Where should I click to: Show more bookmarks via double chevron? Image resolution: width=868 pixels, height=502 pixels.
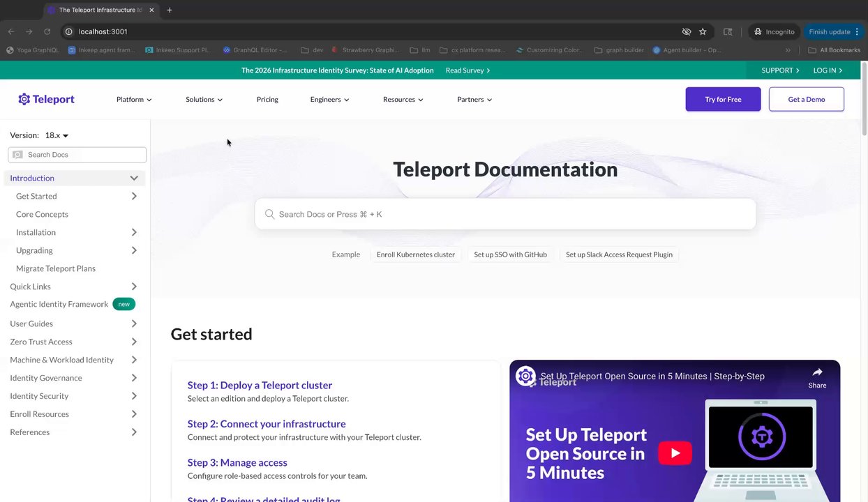click(788, 50)
